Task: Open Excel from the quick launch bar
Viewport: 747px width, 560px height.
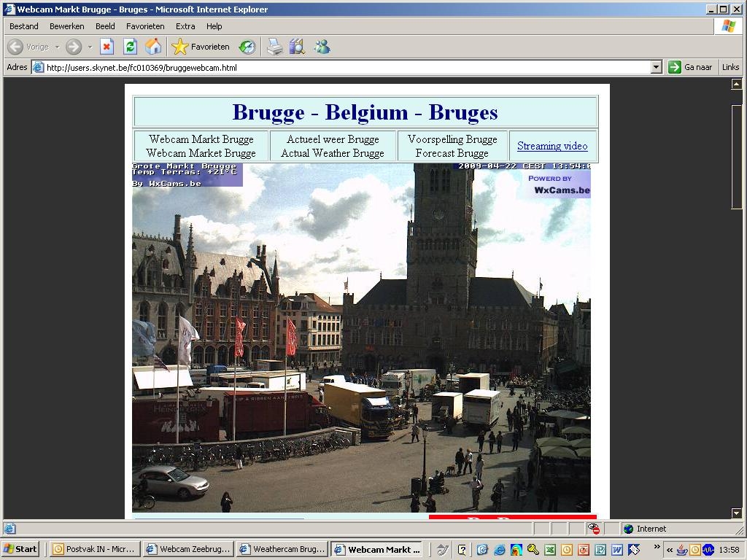Action: pyautogui.click(x=550, y=550)
